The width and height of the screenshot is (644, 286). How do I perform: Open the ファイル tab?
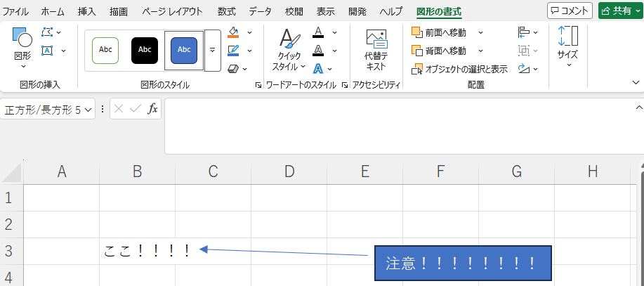click(15, 11)
